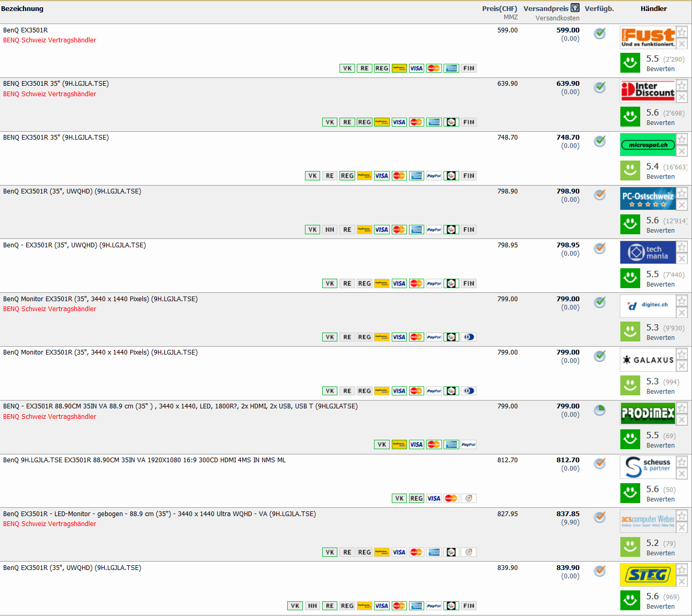Click the partial-stock availability icon in Prodimex row
This screenshot has height=616, width=692.
[x=600, y=410]
